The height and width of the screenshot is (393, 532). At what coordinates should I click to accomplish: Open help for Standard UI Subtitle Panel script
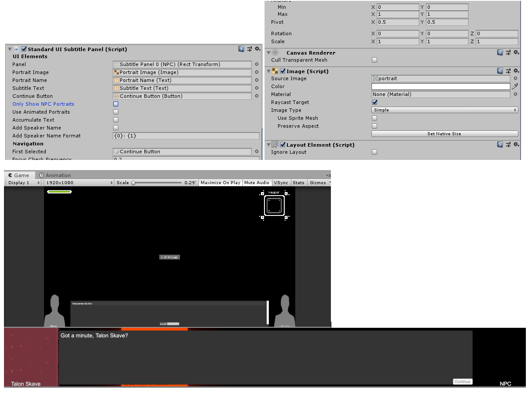point(241,49)
